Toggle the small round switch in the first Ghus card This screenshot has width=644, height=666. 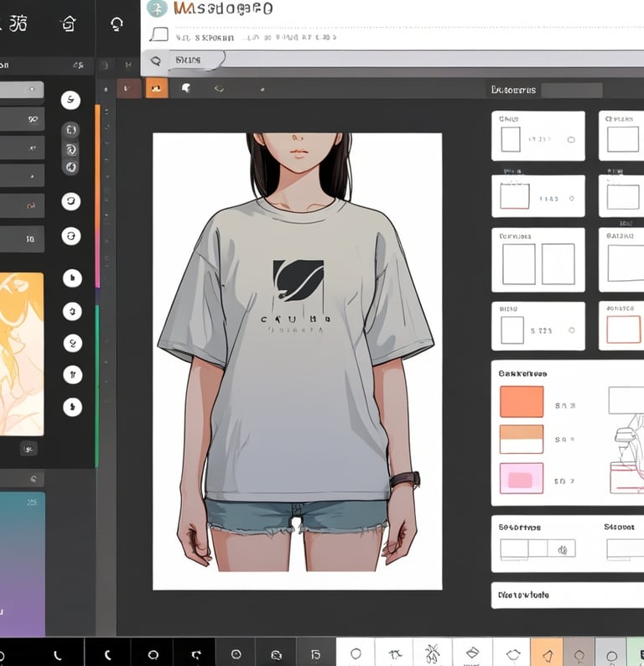pyautogui.click(x=571, y=139)
